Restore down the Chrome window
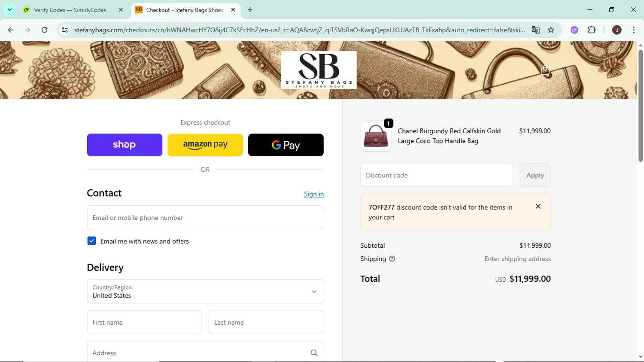 [611, 9]
